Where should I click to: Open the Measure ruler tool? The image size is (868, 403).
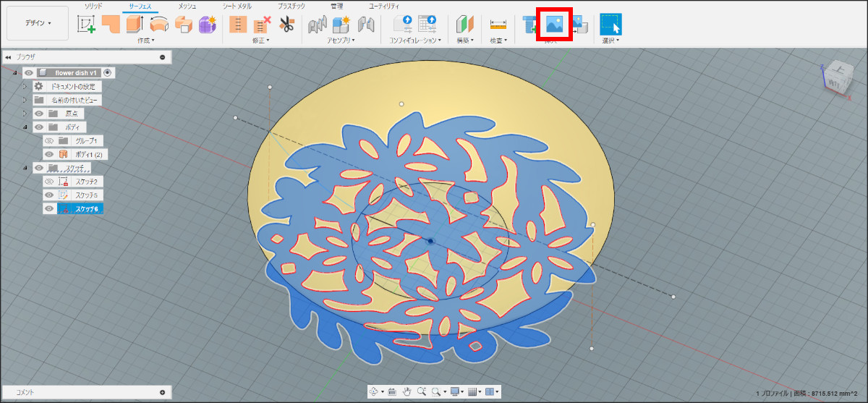coord(498,24)
